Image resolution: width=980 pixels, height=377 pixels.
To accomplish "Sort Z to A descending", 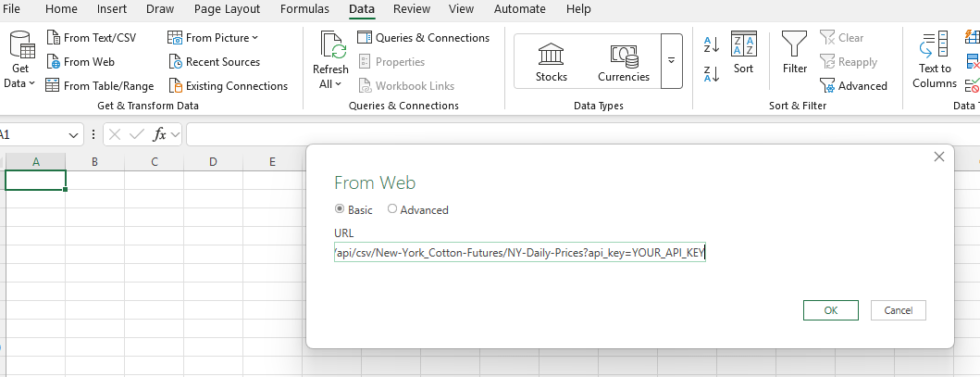I will 712,74.
